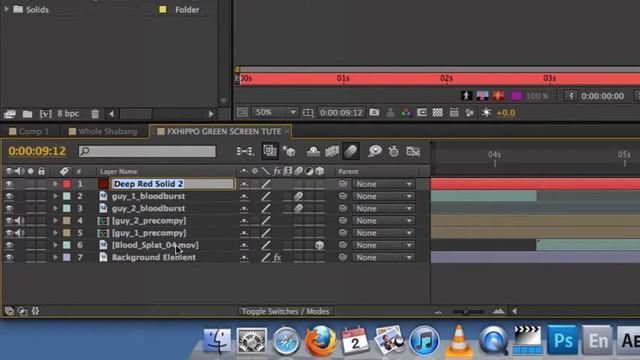Switch to the Comp 1 tab

[x=29, y=131]
